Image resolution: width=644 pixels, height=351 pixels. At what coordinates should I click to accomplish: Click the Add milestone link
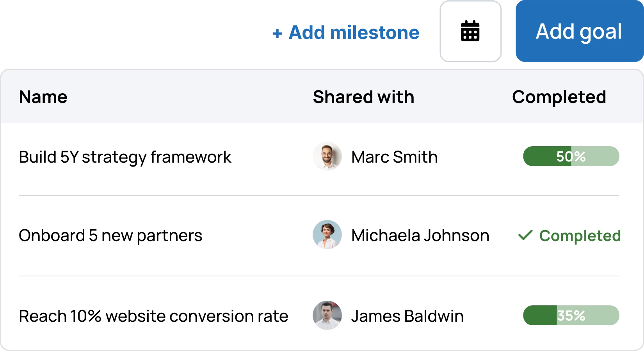pyautogui.click(x=354, y=33)
